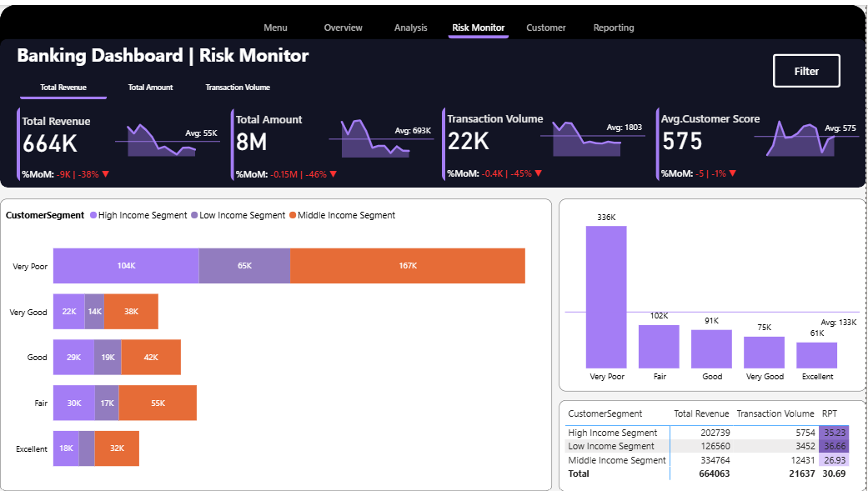Click the red down-triangle in Avg.Customer Score card
Image resolution: width=868 pixels, height=491 pixels.
point(733,174)
